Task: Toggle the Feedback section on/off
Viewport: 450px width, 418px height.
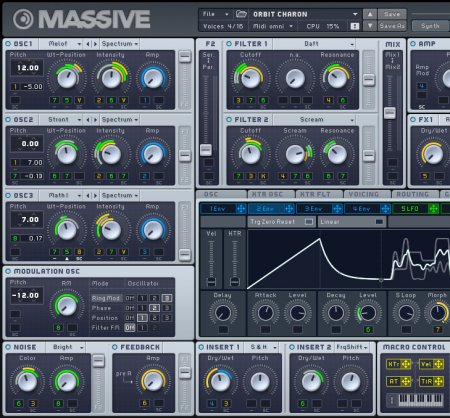Action: pos(115,347)
